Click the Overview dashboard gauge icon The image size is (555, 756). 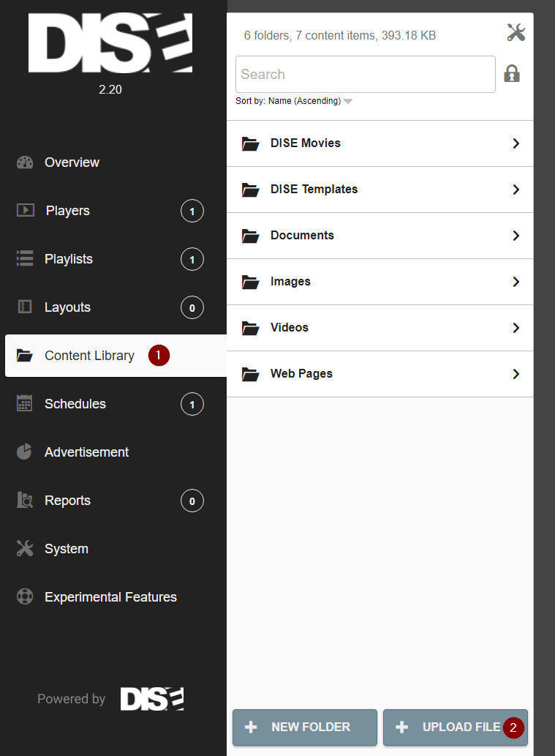pos(25,162)
